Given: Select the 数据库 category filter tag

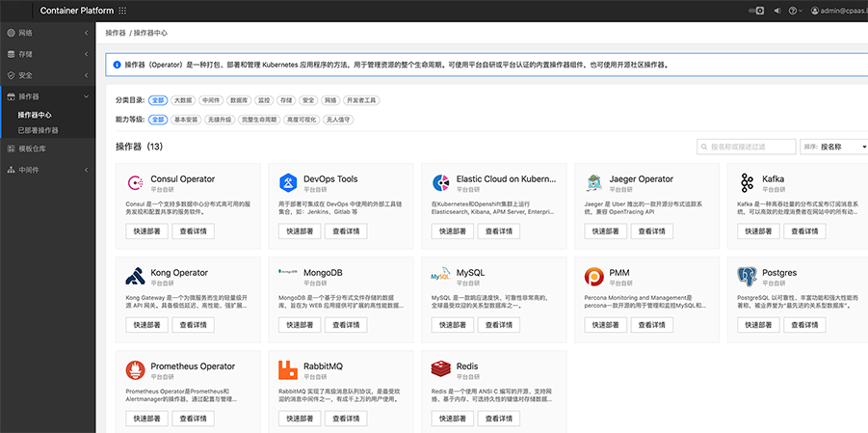Looking at the screenshot, I should point(238,100).
